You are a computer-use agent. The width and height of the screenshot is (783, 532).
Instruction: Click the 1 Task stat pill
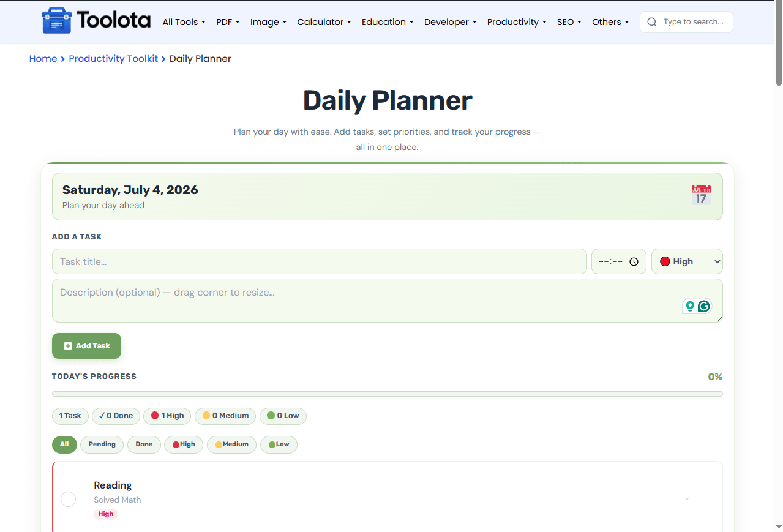coord(70,416)
